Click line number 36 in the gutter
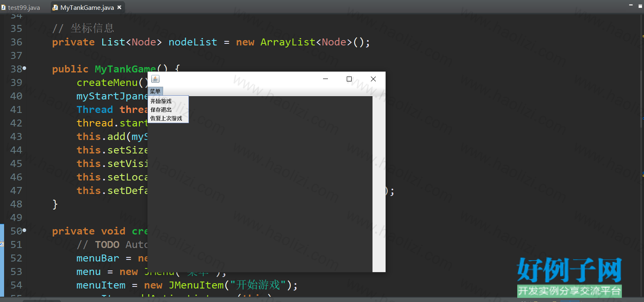This screenshot has width=644, height=302. pos(16,42)
